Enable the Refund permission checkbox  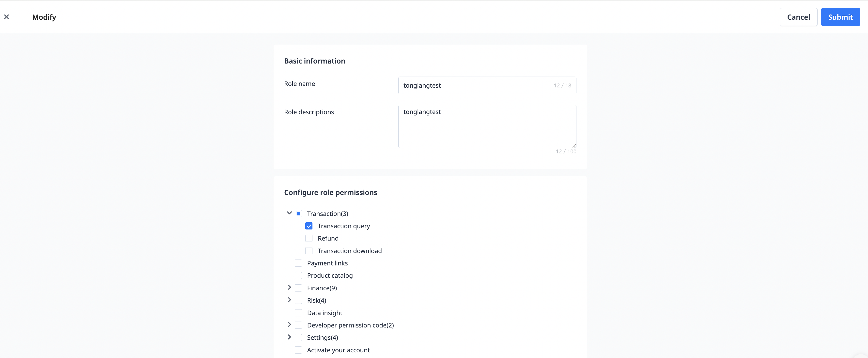tap(309, 238)
